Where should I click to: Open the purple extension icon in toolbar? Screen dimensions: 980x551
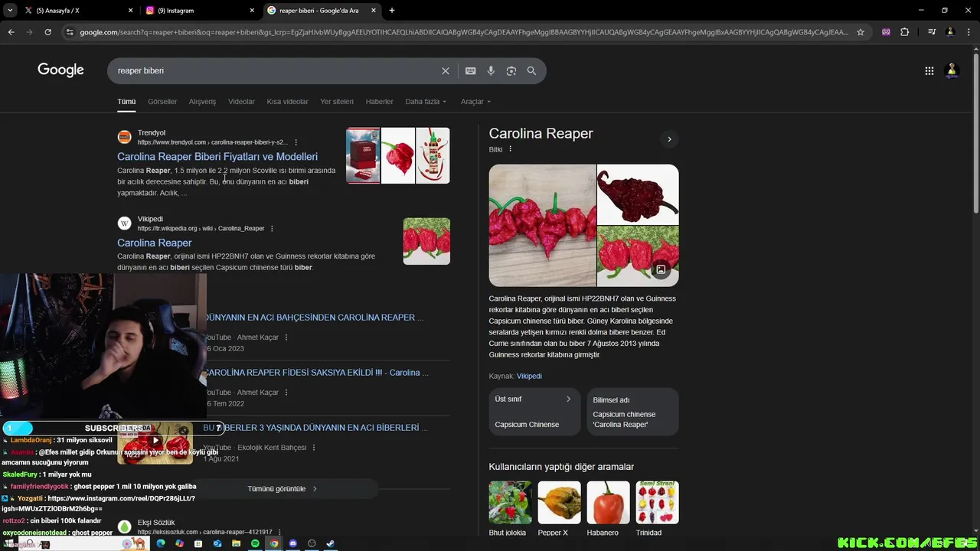pyautogui.click(x=886, y=32)
